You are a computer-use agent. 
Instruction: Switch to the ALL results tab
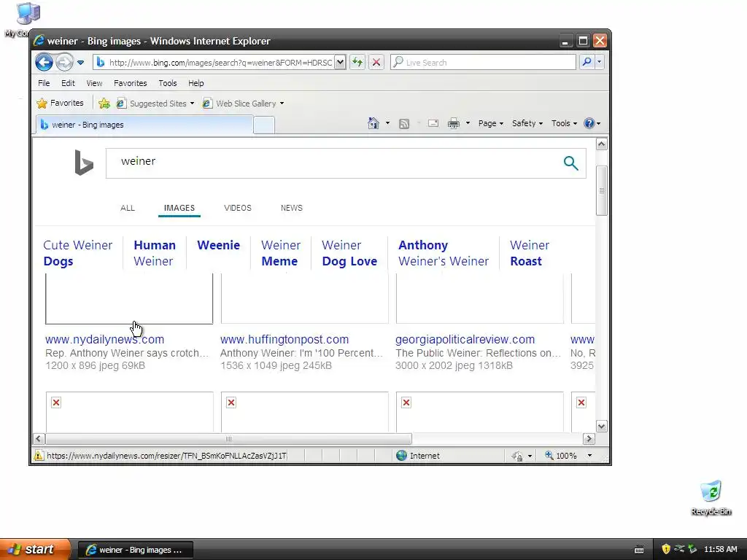click(x=128, y=208)
